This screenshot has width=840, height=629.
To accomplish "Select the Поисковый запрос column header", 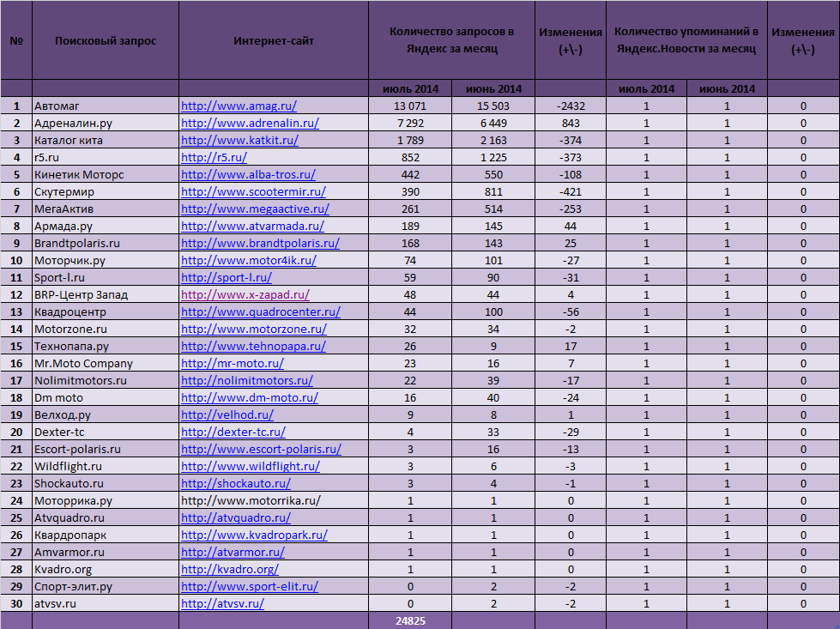I will click(106, 40).
